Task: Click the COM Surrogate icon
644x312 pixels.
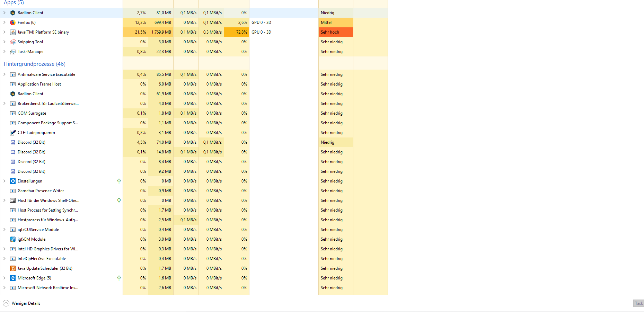Action: (x=13, y=113)
